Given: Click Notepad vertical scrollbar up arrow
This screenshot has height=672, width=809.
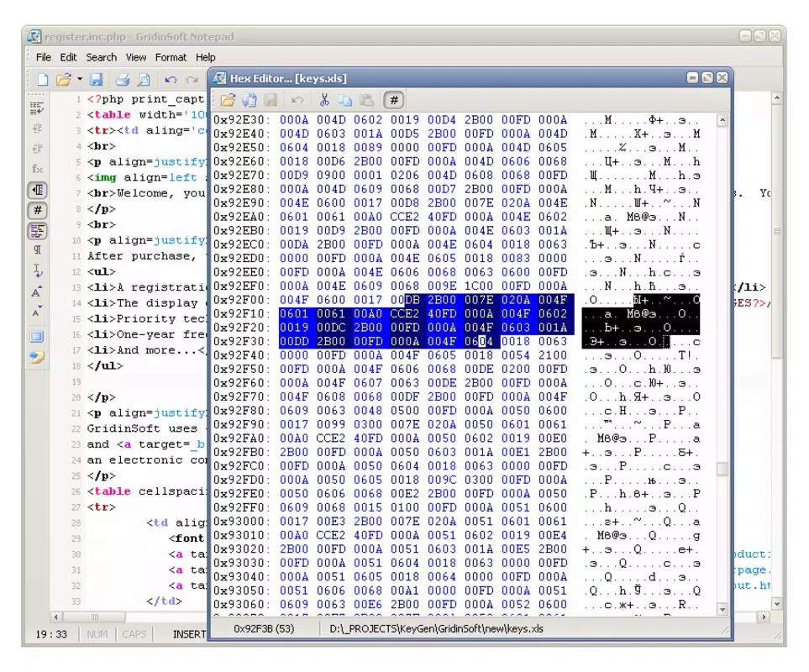Looking at the screenshot, I should pyautogui.click(x=777, y=97).
